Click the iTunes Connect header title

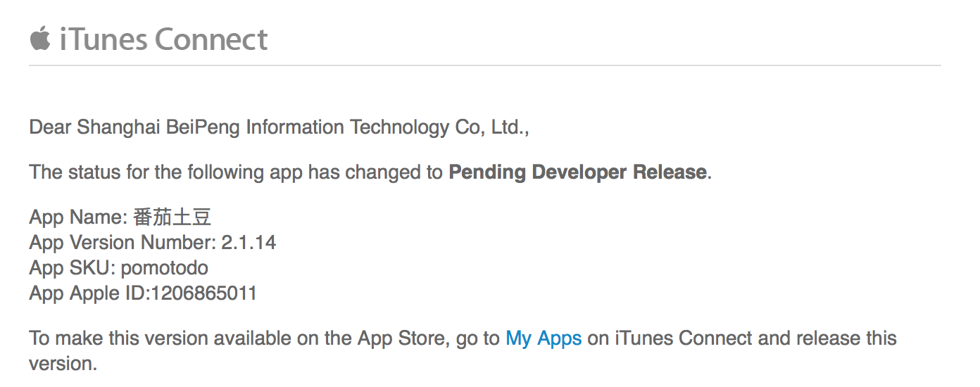coord(163,39)
